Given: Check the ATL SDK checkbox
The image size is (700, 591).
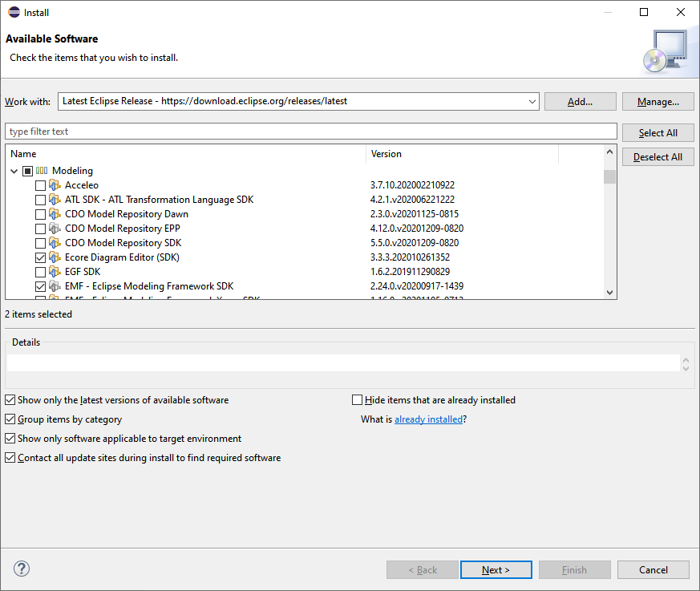Looking at the screenshot, I should click(x=40, y=200).
